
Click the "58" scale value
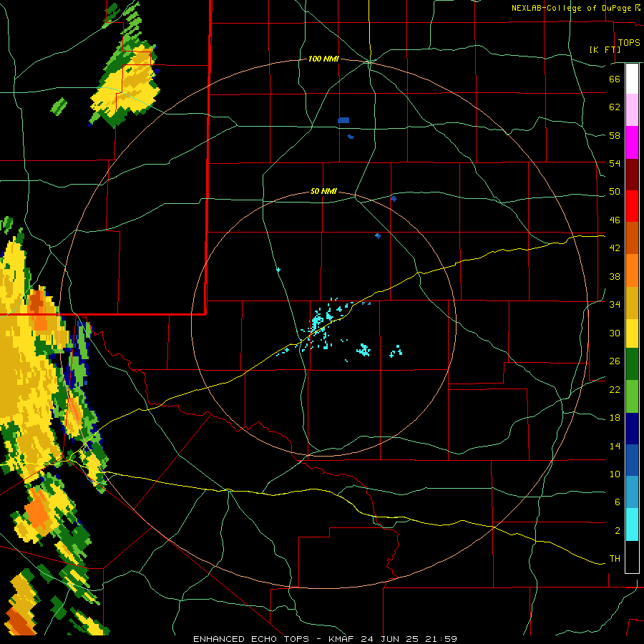point(615,135)
